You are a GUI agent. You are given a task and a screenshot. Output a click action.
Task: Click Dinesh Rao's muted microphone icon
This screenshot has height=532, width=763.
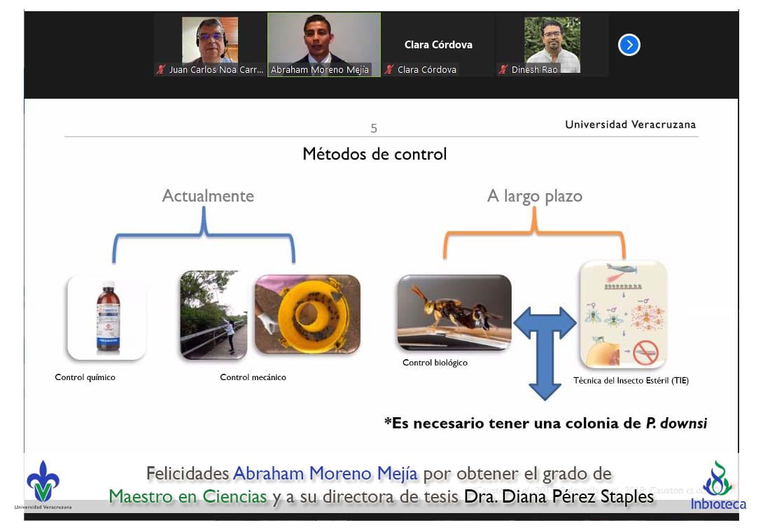[503, 69]
